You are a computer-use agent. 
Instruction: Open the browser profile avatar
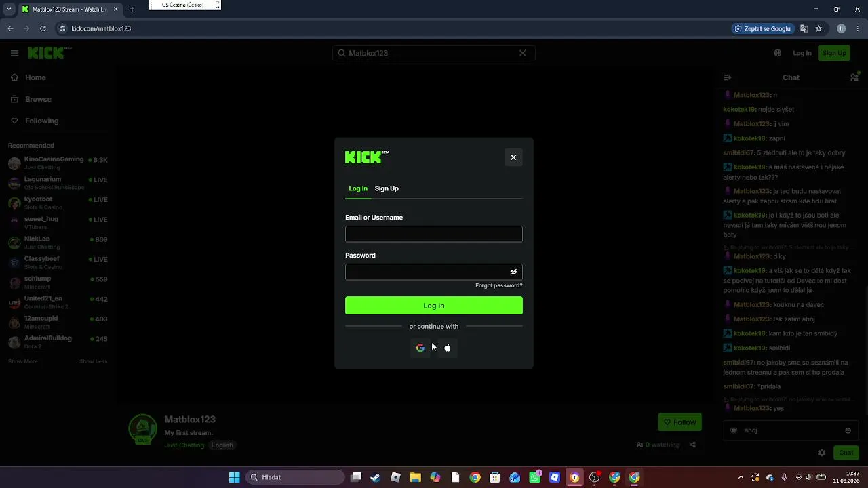click(x=842, y=28)
